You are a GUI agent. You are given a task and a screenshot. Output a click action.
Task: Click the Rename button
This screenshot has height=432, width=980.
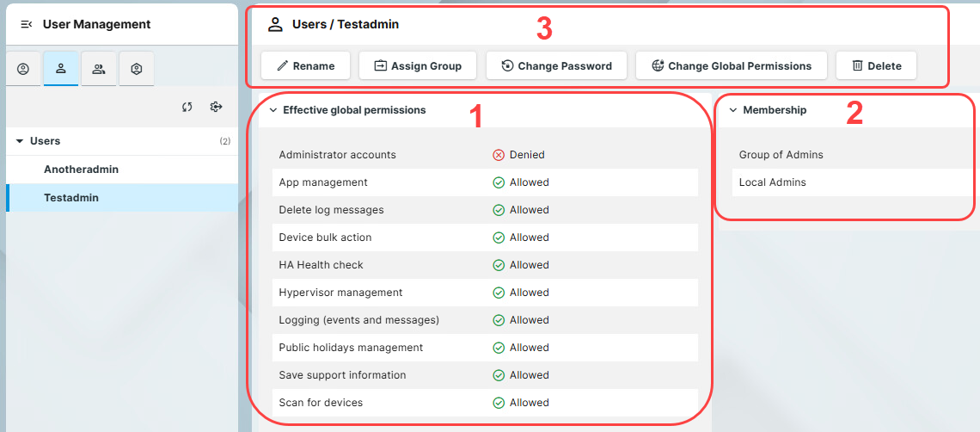[x=305, y=65]
